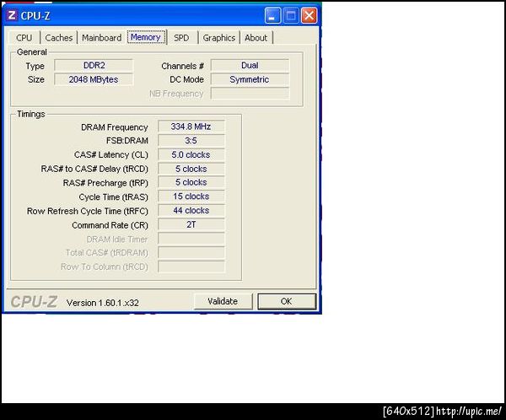Click the FSB:DRAM label
The height and width of the screenshot is (420, 506).
[127, 141]
